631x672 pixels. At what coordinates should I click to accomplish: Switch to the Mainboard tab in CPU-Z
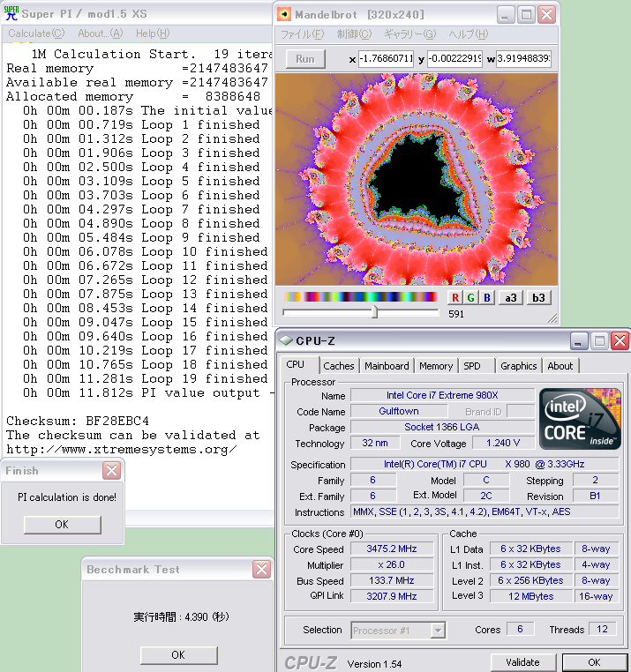387,366
